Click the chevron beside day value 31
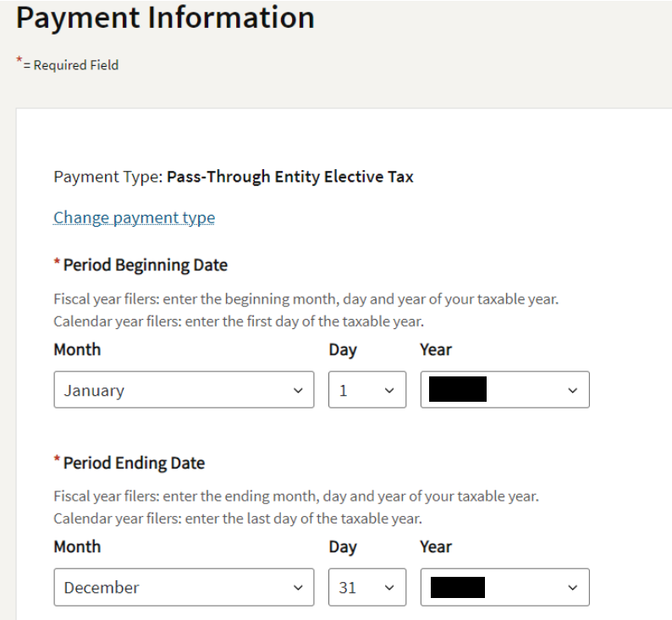The width and height of the screenshot is (672, 620). pos(389,588)
